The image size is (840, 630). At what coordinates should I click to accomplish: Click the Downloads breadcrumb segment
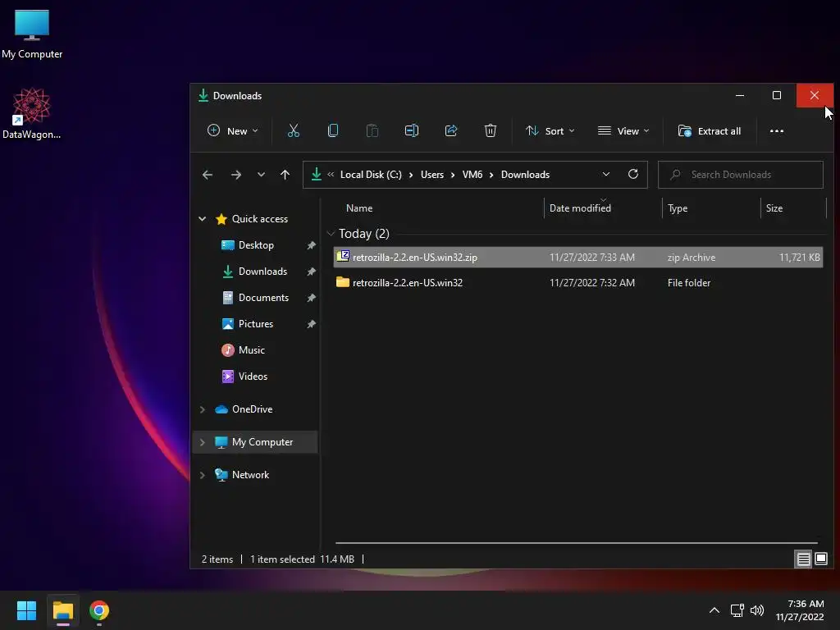[525, 175]
